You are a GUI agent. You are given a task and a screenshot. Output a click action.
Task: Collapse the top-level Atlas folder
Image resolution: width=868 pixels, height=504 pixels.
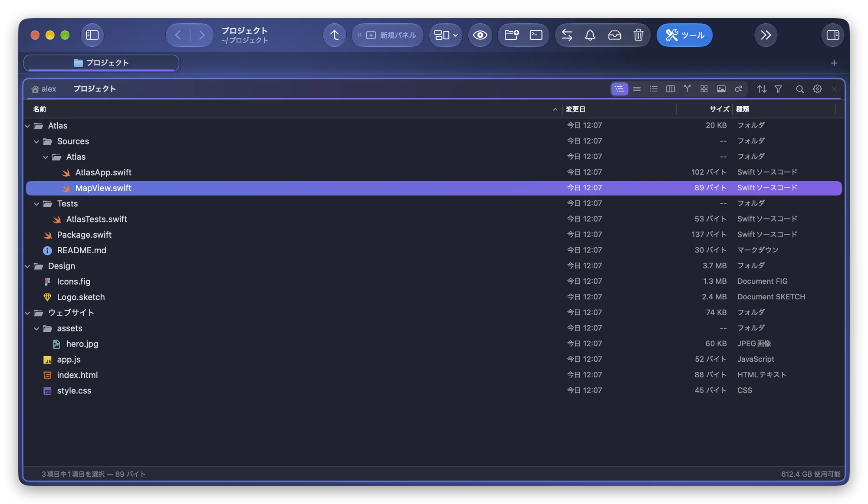point(27,126)
